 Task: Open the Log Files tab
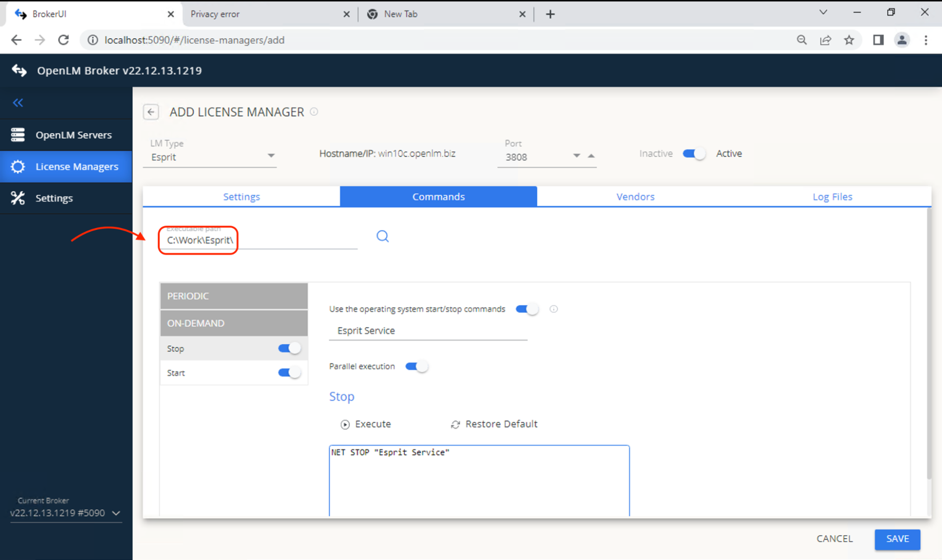point(832,196)
